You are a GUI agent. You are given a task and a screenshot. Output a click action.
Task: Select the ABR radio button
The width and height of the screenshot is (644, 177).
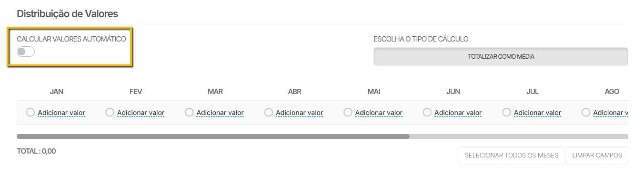point(269,112)
